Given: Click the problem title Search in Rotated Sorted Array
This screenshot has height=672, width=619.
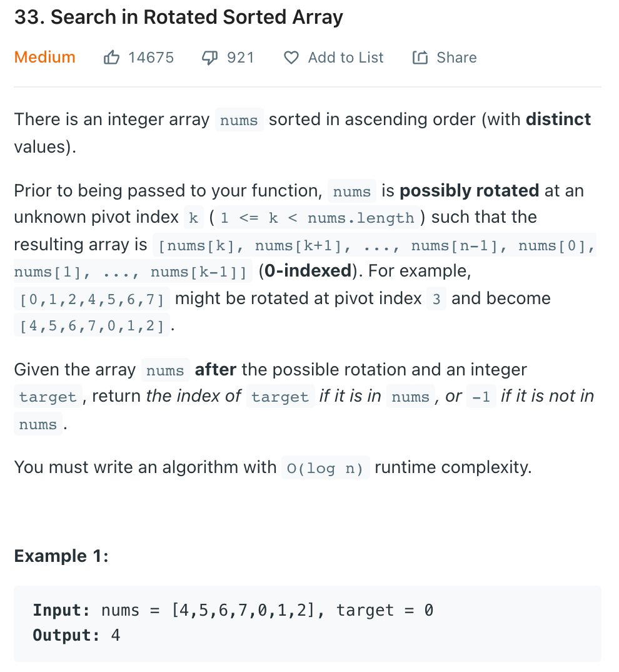Looking at the screenshot, I should pyautogui.click(x=178, y=17).
